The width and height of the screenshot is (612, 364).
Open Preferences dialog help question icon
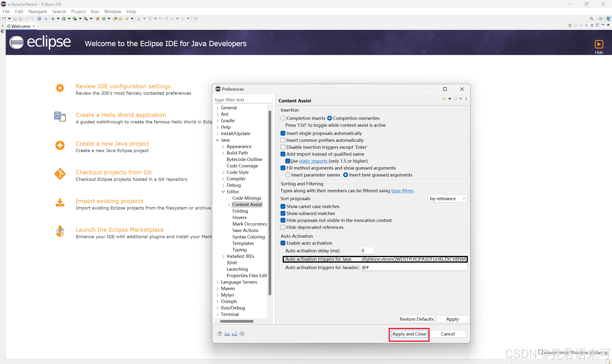click(x=220, y=334)
